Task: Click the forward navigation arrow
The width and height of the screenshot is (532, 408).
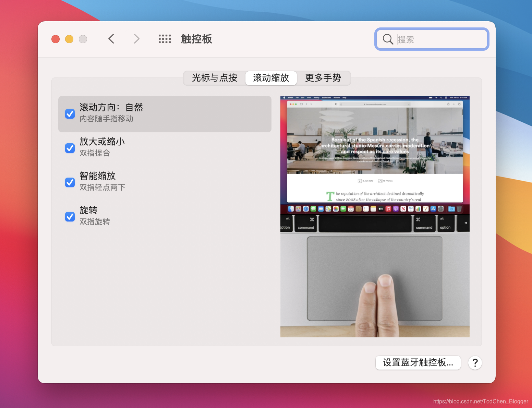Action: 136,39
